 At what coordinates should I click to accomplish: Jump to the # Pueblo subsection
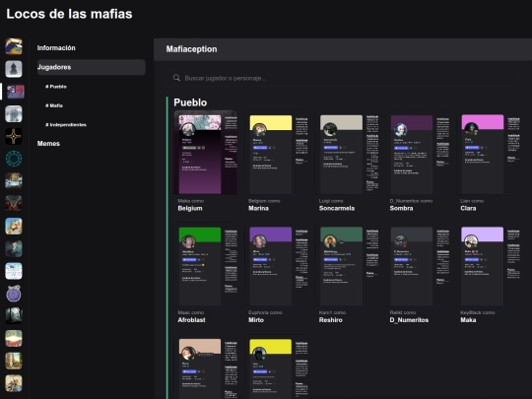click(56, 87)
